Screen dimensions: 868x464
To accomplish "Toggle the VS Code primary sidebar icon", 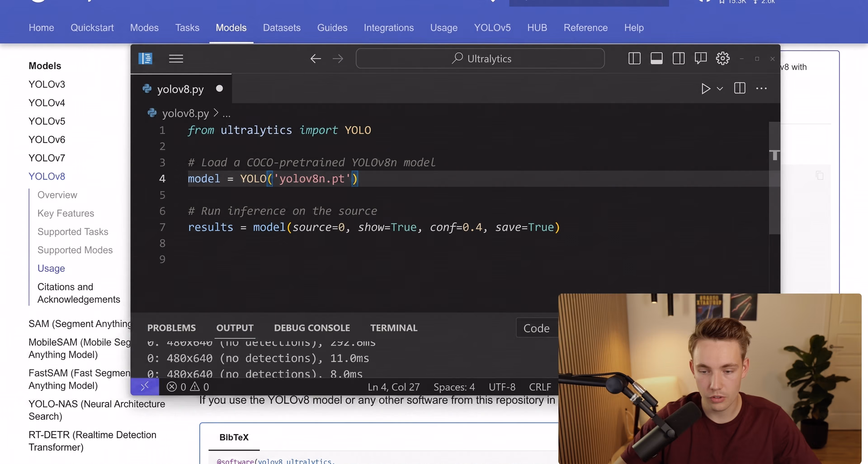I will [x=145, y=59].
